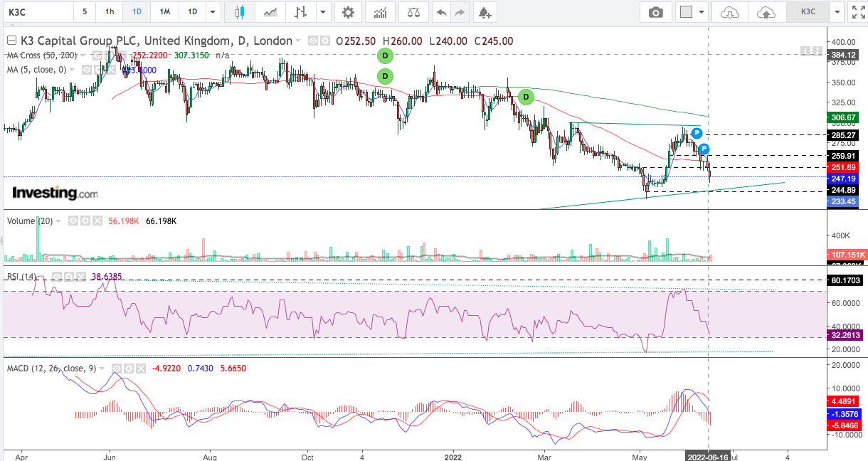Collapse the chart legend box
The image size is (868, 461).
click(11, 41)
